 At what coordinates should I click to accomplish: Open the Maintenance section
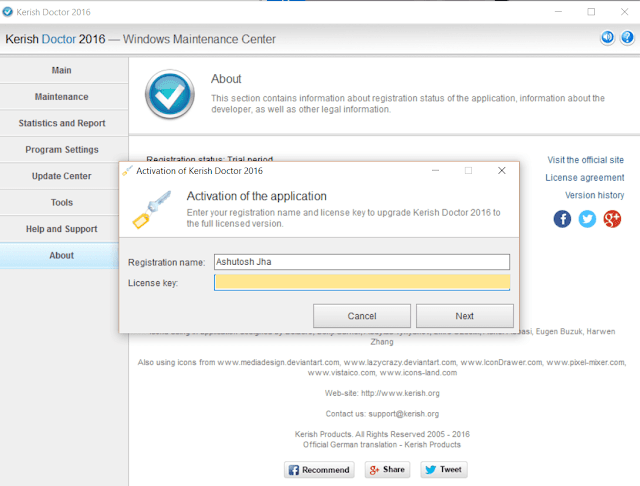(62, 97)
